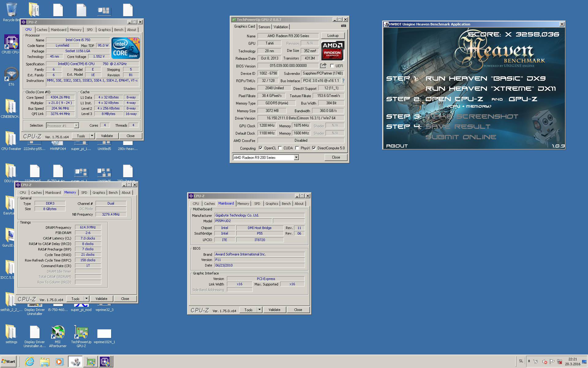Click the SL language indicator in taskbar
588x368 pixels.
(x=521, y=361)
